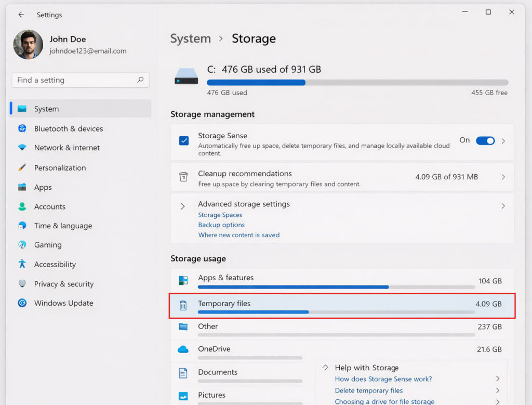The width and height of the screenshot is (532, 405).
Task: Click the search magnifier icon
Action: tap(140, 80)
